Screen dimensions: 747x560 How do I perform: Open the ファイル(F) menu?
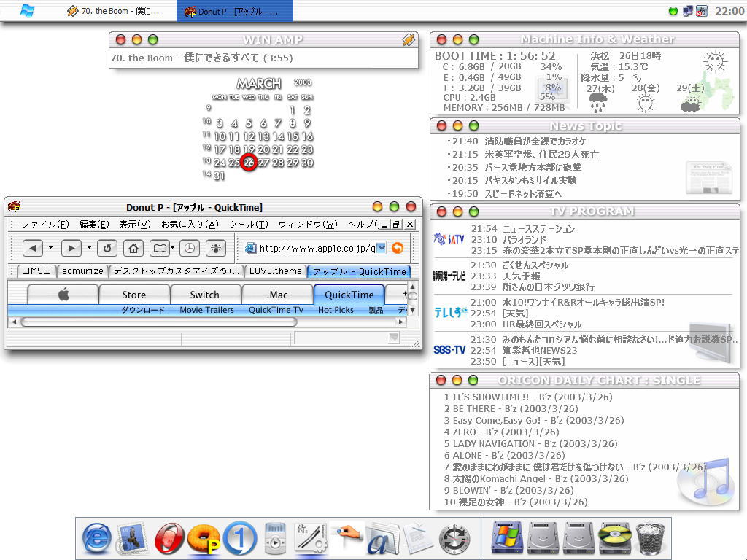coord(44,225)
